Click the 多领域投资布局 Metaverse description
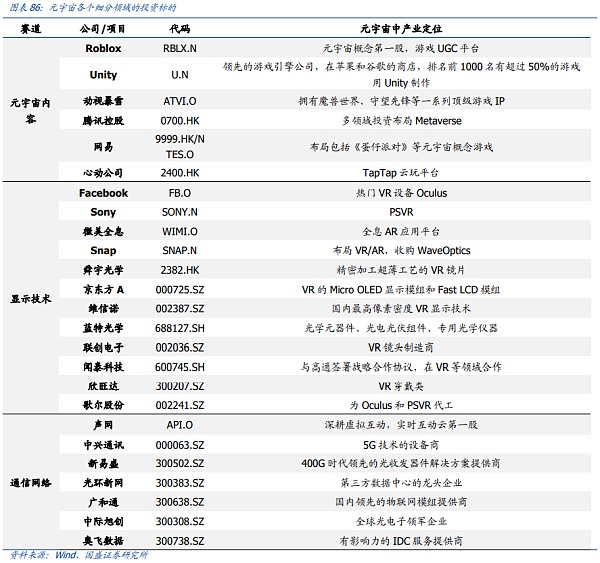 click(401, 121)
